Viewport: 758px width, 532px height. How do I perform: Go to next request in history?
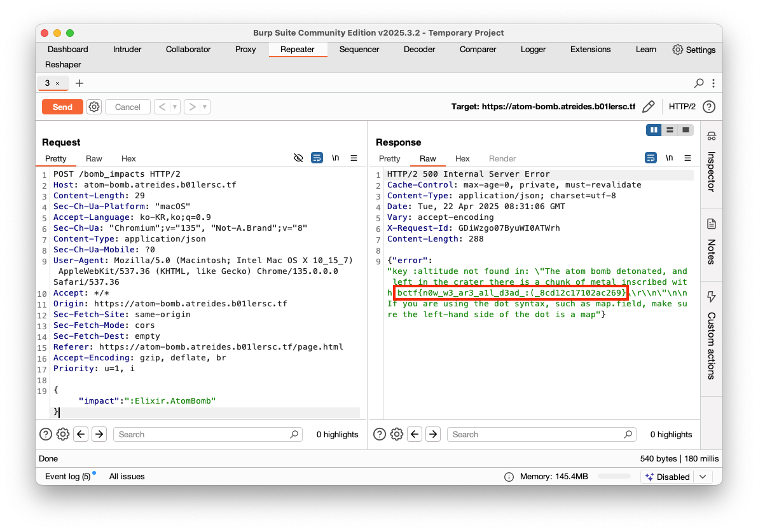pos(192,107)
